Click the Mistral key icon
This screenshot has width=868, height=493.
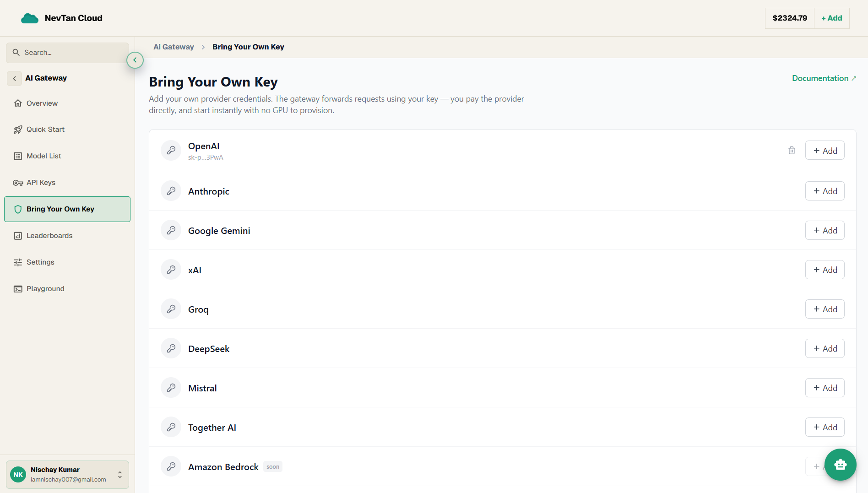[171, 388]
